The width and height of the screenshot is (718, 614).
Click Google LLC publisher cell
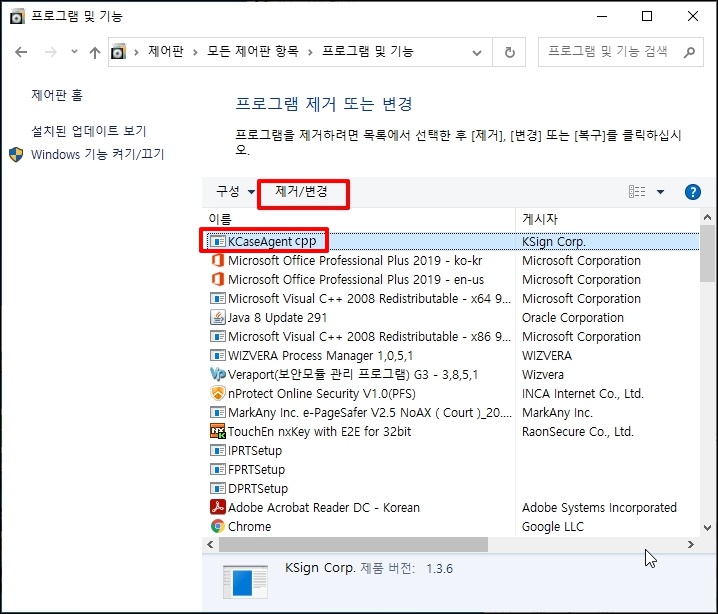[553, 527]
